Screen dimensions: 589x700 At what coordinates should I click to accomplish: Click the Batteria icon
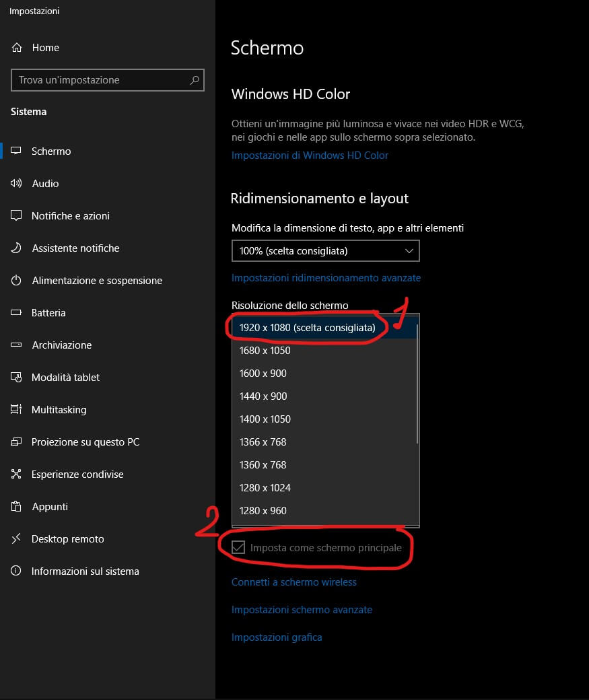pos(17,313)
